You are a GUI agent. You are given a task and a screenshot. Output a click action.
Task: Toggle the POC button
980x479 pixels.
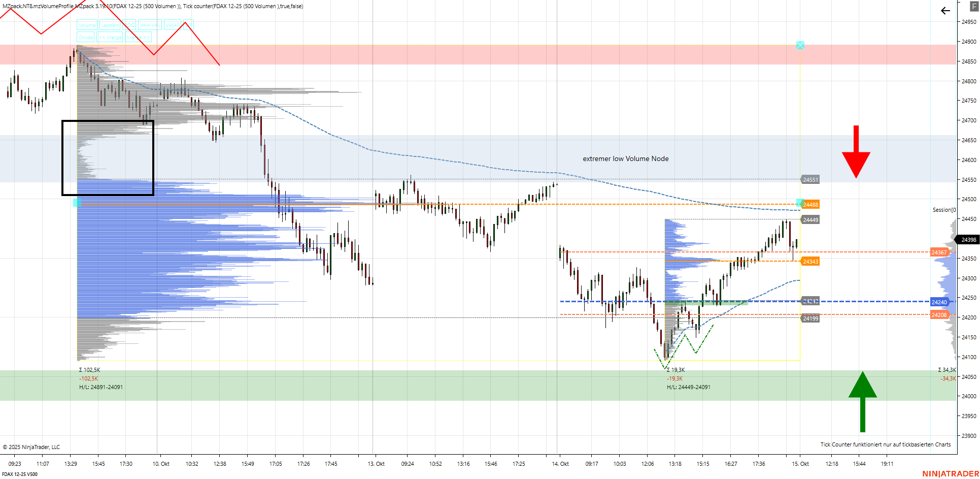click(129, 25)
